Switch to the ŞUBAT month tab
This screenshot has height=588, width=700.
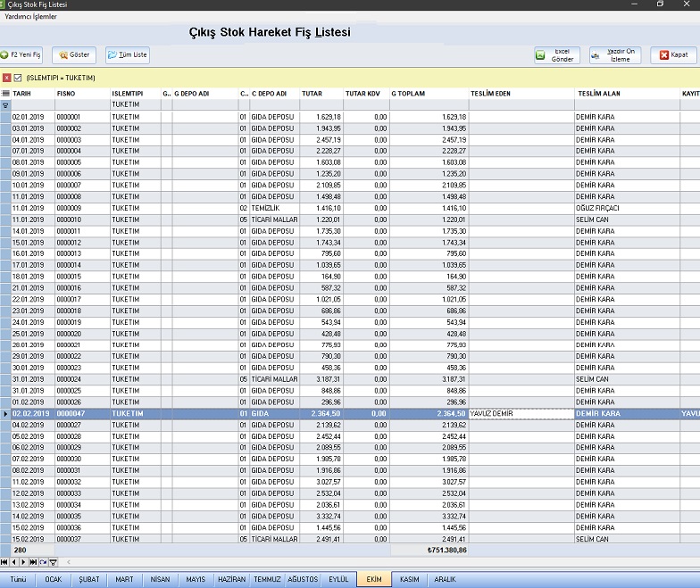(88, 579)
